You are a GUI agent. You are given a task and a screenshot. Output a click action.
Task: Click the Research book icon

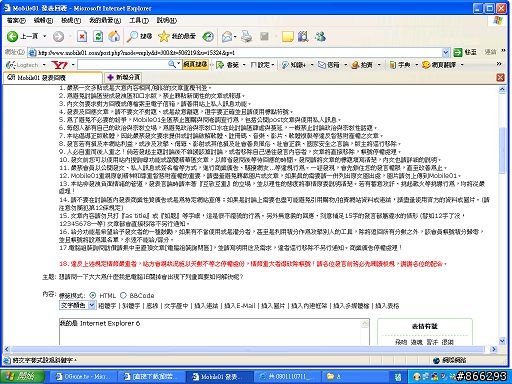(303, 36)
